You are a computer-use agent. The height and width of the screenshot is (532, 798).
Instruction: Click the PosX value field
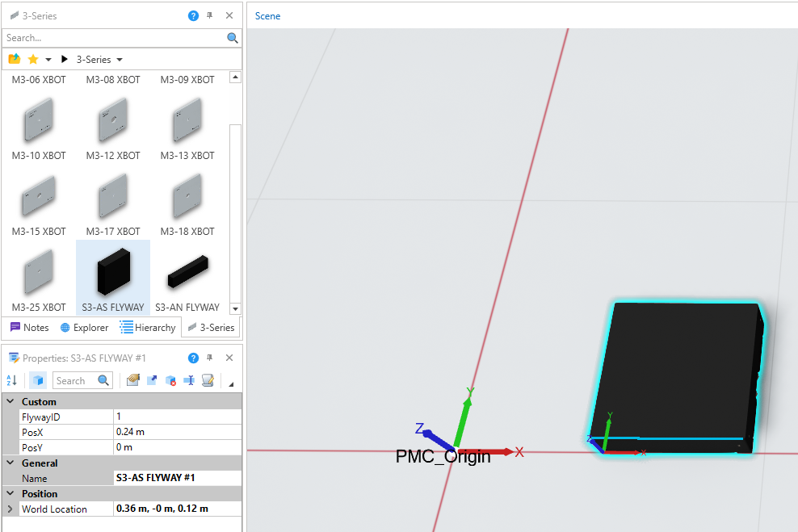point(176,432)
